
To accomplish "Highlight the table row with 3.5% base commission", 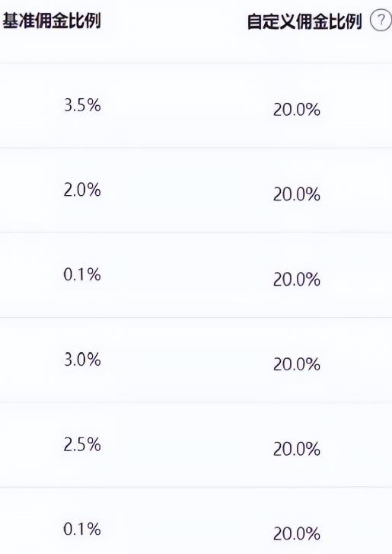I will coord(196,105).
